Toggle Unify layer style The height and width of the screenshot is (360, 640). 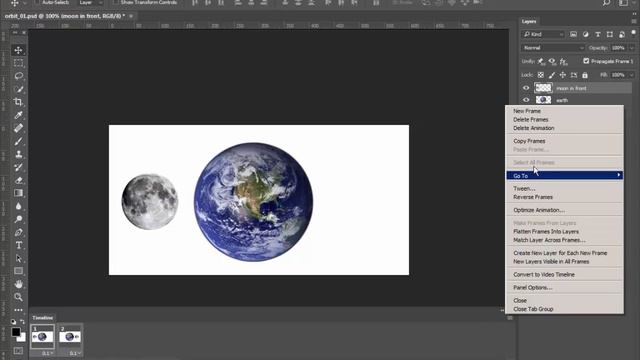tap(564, 62)
